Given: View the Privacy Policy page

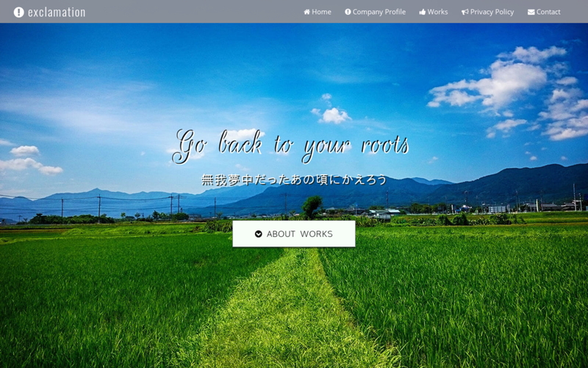Looking at the screenshot, I should click(x=492, y=12).
